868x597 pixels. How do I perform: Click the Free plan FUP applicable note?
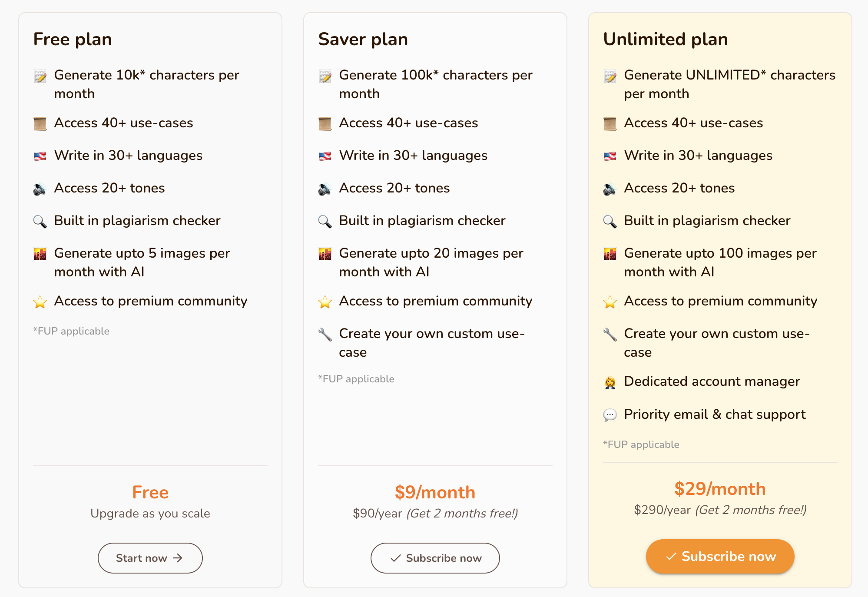pos(71,331)
